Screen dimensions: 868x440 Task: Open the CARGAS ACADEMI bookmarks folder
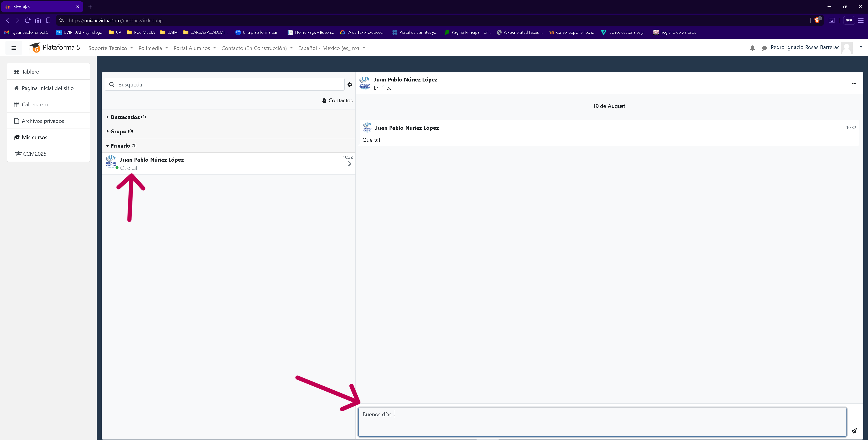[206, 32]
